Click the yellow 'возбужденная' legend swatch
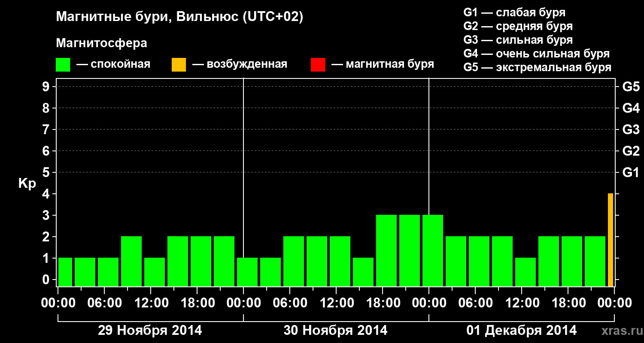The height and width of the screenshot is (343, 644). point(179,65)
